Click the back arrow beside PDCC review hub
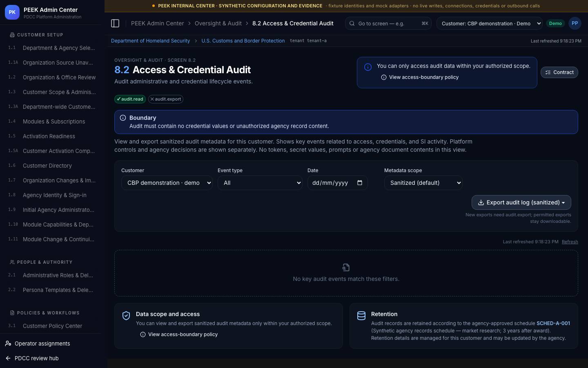Screen dimensions: 588x368 8,358
